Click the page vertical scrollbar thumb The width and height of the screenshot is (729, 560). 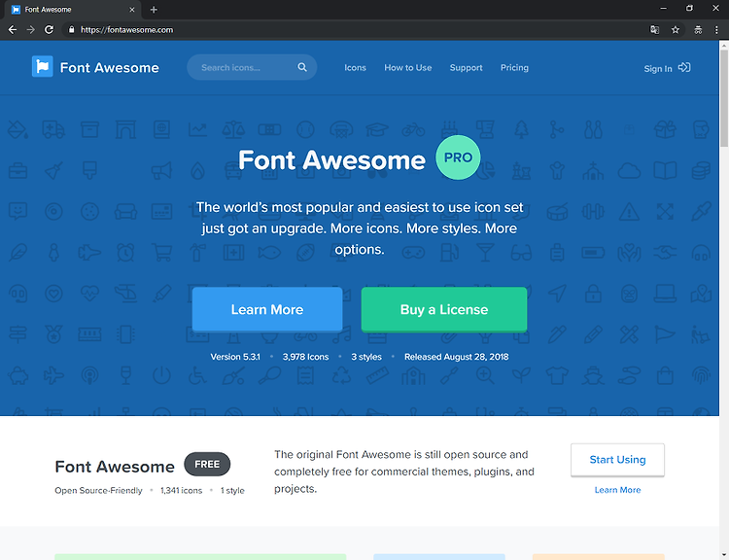[724, 98]
